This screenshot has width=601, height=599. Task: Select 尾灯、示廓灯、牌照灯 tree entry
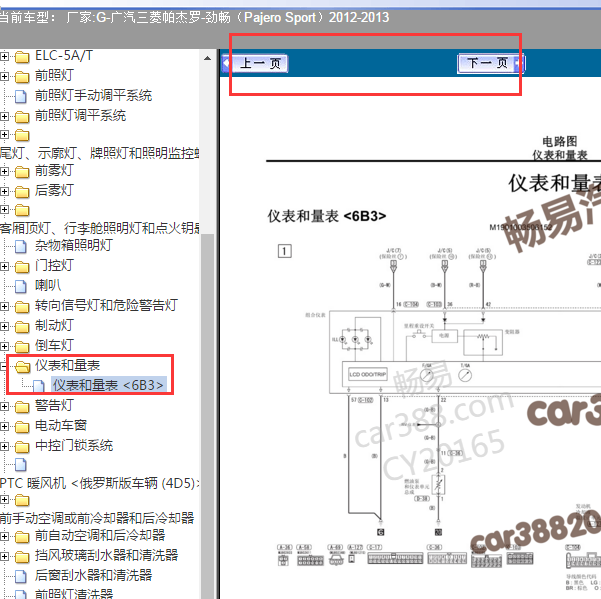click(99, 153)
